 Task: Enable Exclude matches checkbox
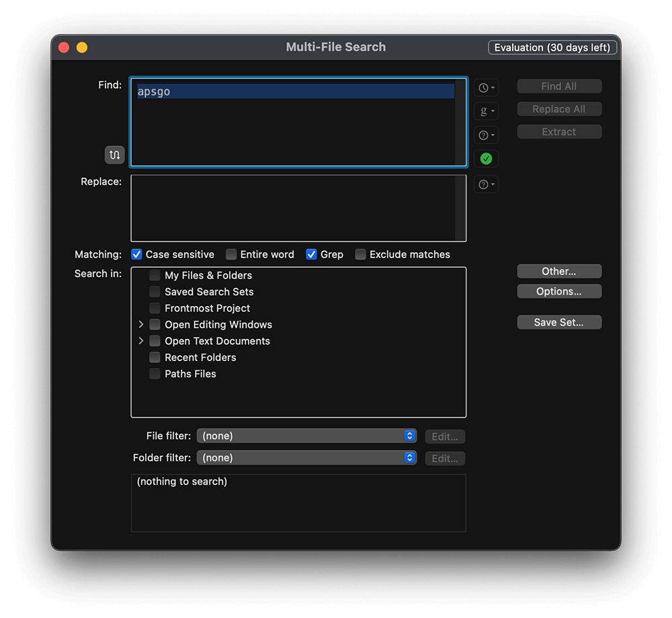[x=361, y=254]
